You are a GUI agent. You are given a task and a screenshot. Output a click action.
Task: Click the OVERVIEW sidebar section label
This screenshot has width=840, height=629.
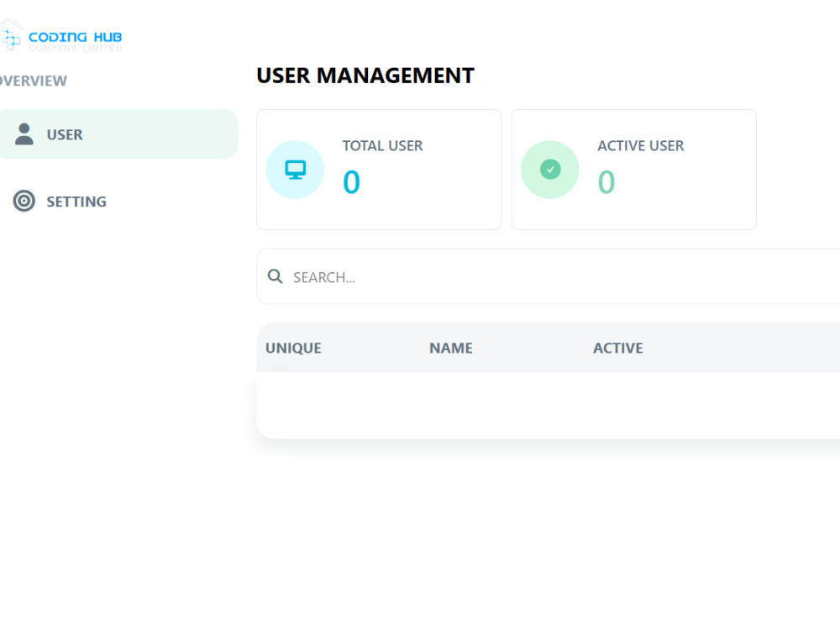(34, 81)
